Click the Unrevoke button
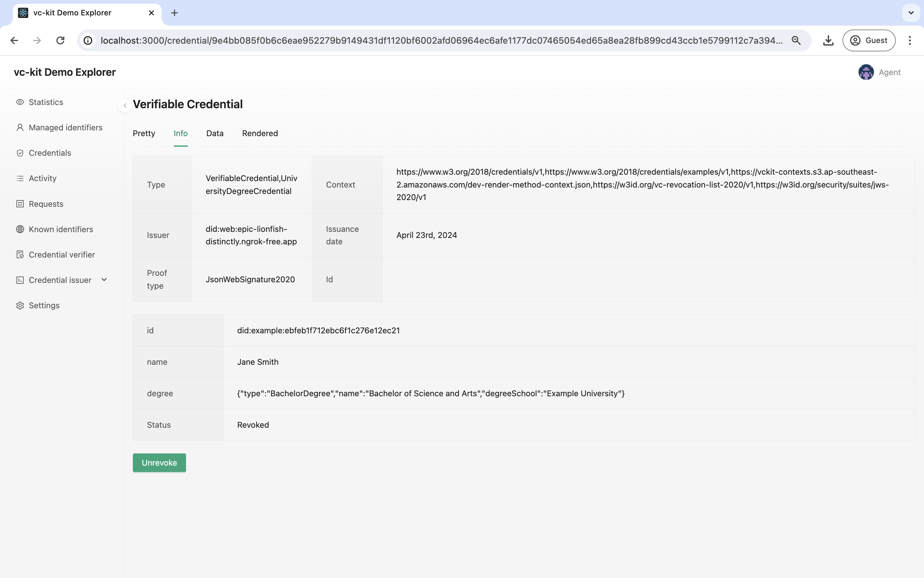This screenshot has width=924, height=578. point(159,462)
